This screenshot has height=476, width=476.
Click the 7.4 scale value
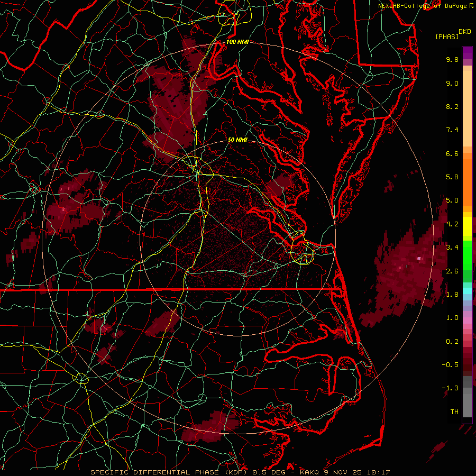[x=452, y=130]
